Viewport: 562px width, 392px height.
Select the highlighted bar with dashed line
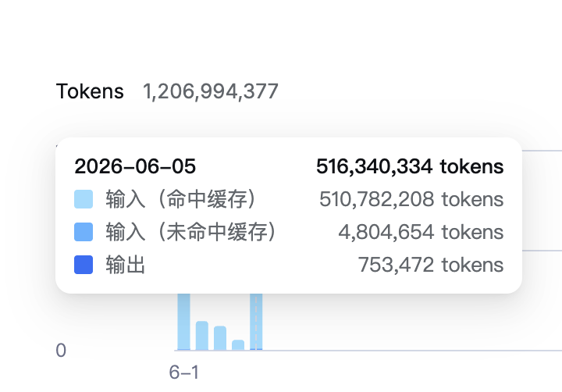[256, 322]
